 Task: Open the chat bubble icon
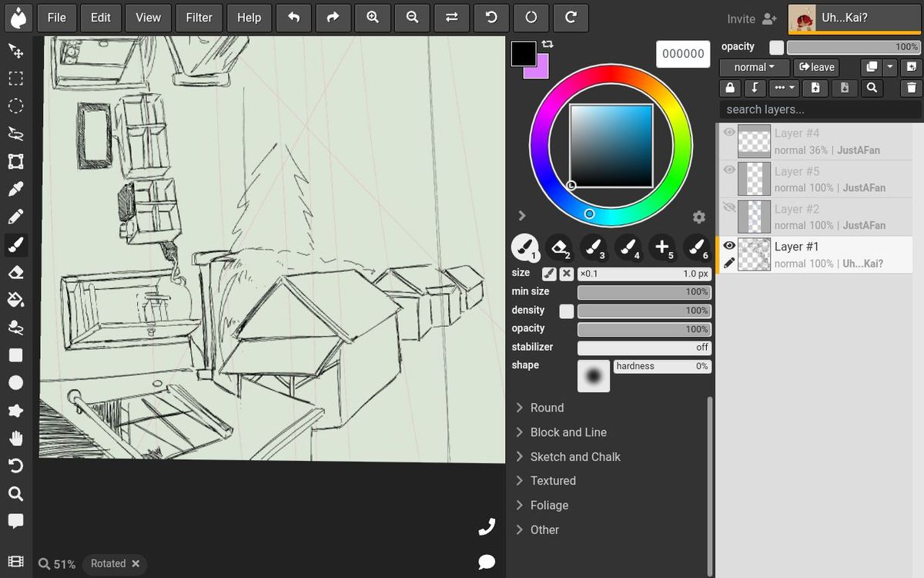487,562
